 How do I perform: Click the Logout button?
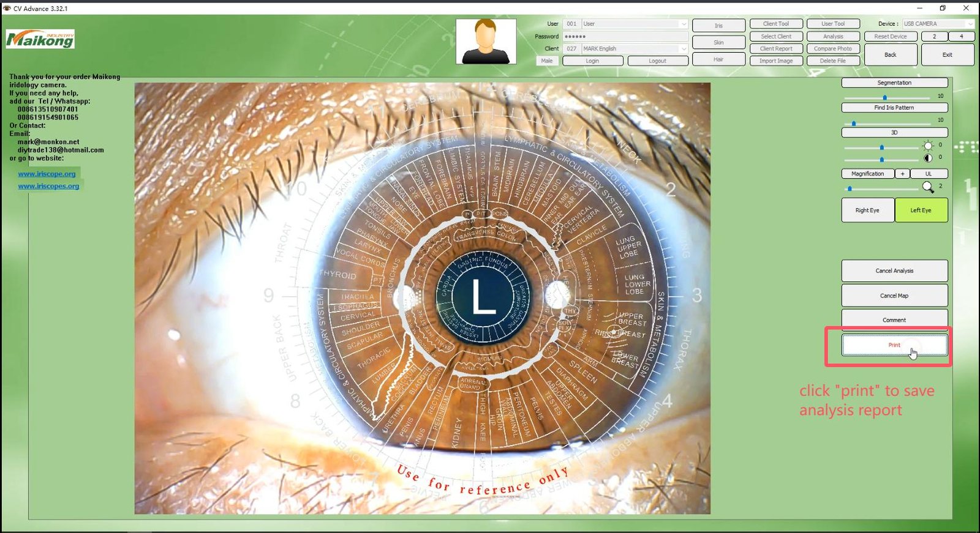click(x=657, y=61)
